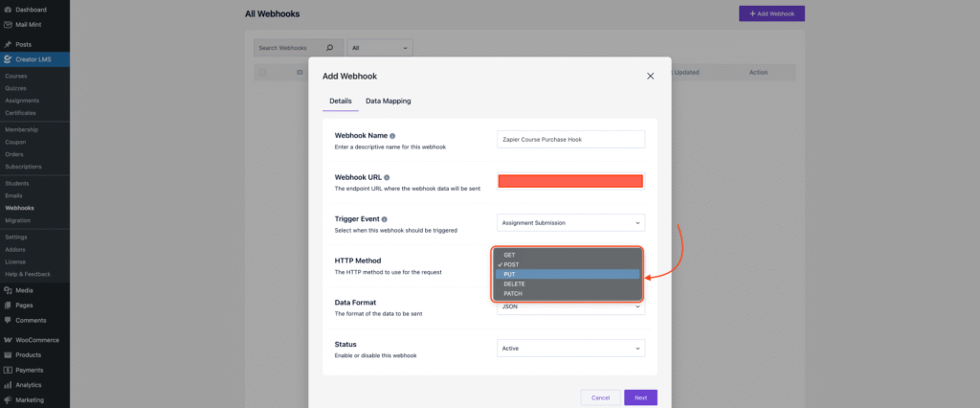Open Orders submenu link

(15, 154)
